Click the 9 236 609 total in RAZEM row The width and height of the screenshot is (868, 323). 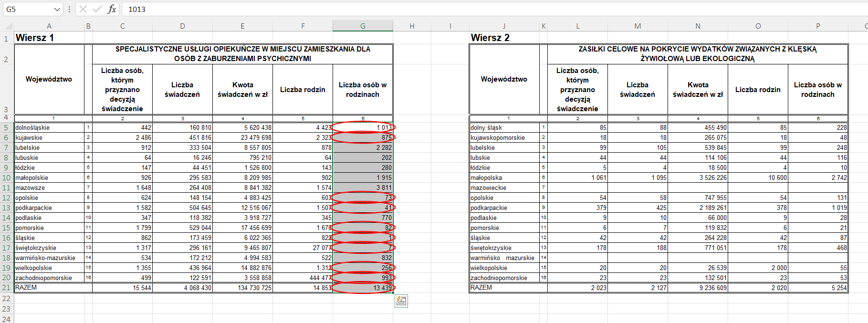[698, 288]
